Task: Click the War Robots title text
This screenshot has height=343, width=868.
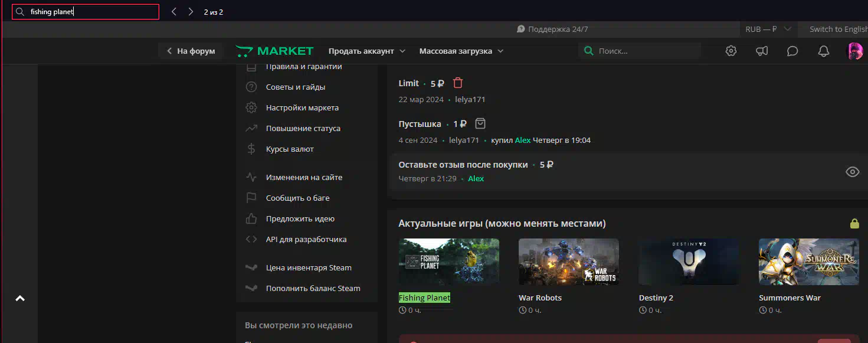Action: pyautogui.click(x=540, y=298)
